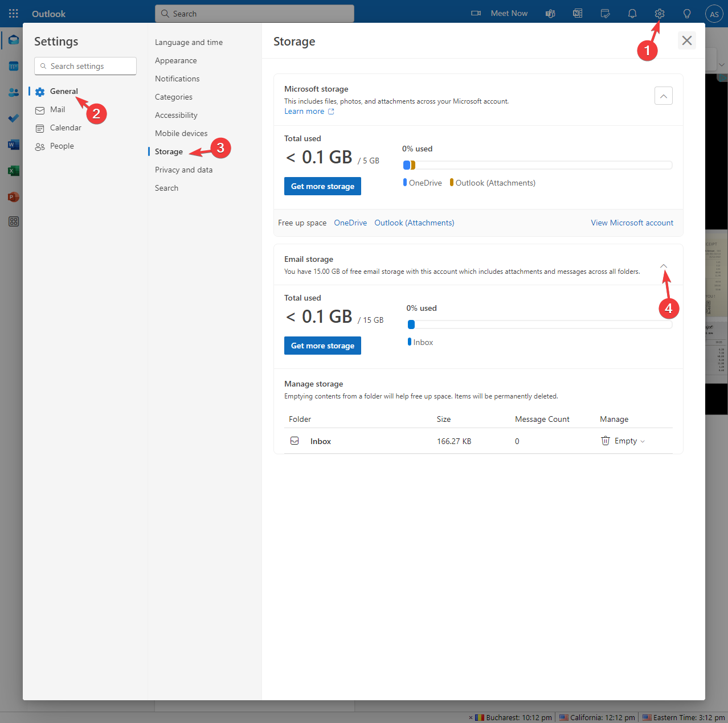728x723 pixels.
Task: Collapse the Email storage section
Action: tap(663, 266)
